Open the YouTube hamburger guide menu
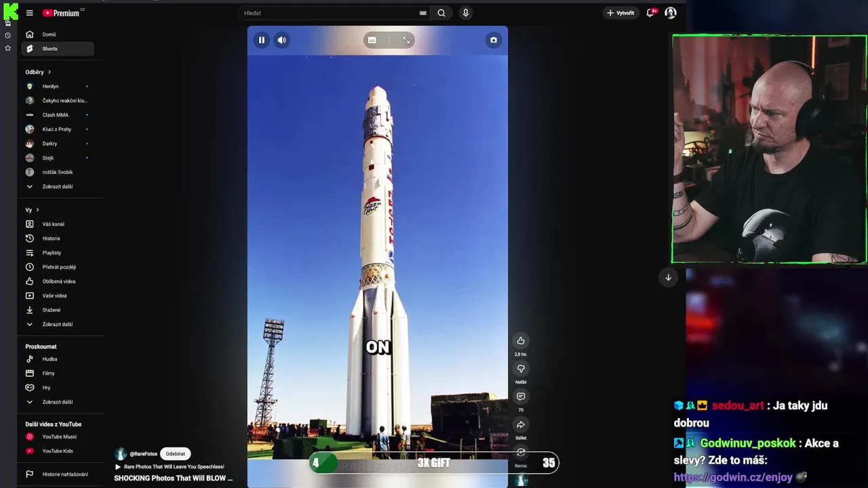 29,13
